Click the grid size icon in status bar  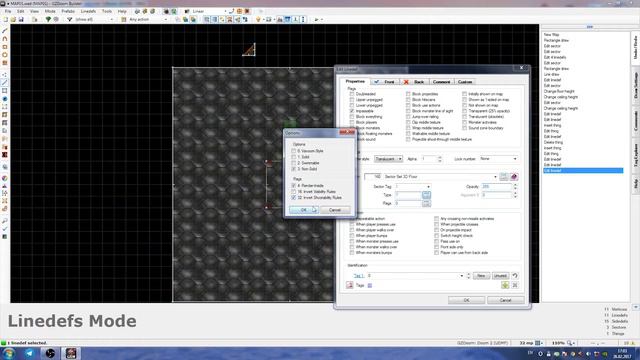(x=538, y=343)
